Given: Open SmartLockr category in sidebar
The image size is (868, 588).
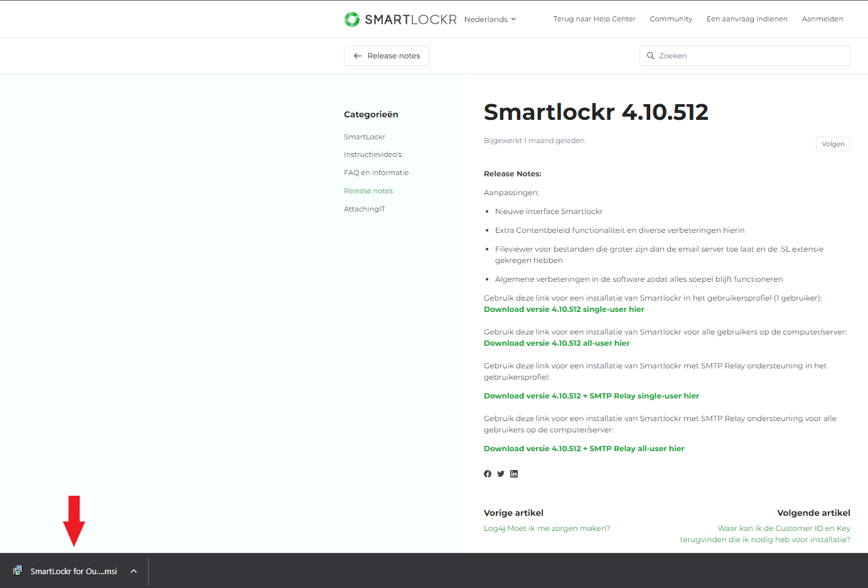Looking at the screenshot, I should (x=365, y=137).
